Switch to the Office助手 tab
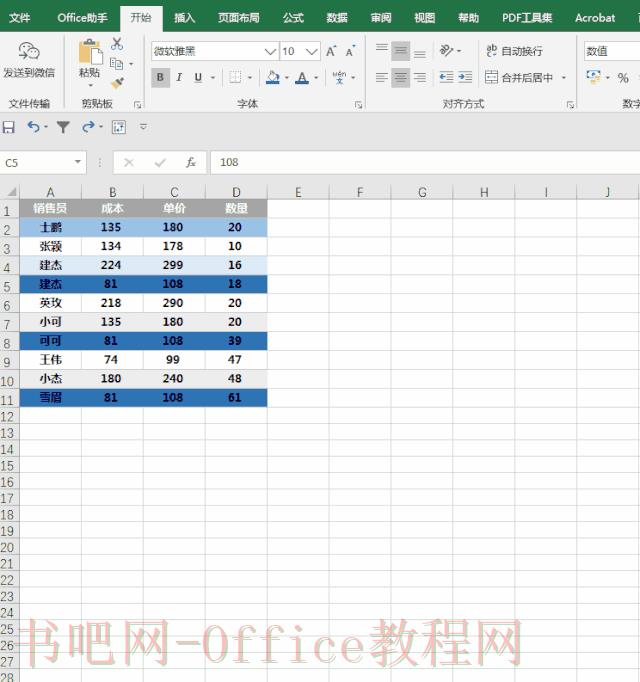 pyautogui.click(x=82, y=18)
